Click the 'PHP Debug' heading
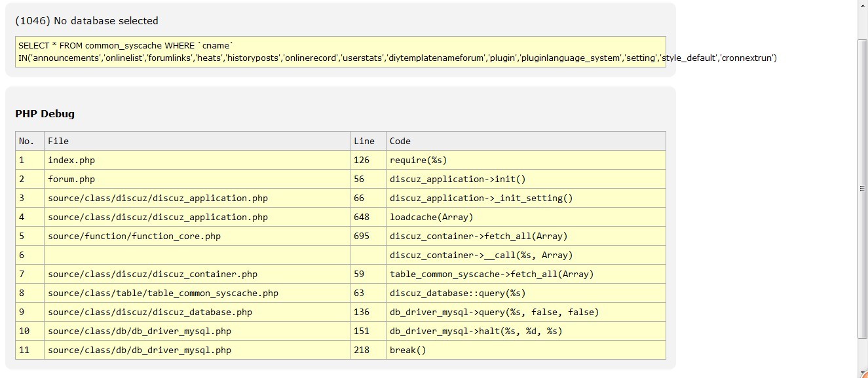 (x=45, y=114)
